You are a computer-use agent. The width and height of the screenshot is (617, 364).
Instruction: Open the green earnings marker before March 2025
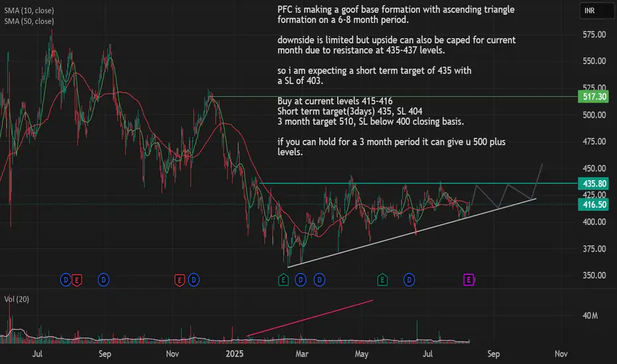(283, 280)
